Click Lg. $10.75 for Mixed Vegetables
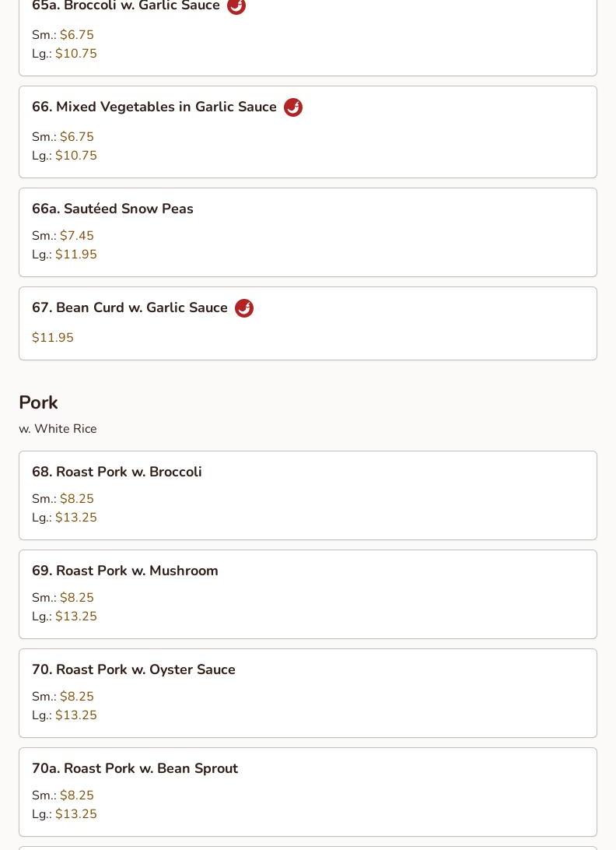Screen dimensions: 616x850 click(x=76, y=156)
